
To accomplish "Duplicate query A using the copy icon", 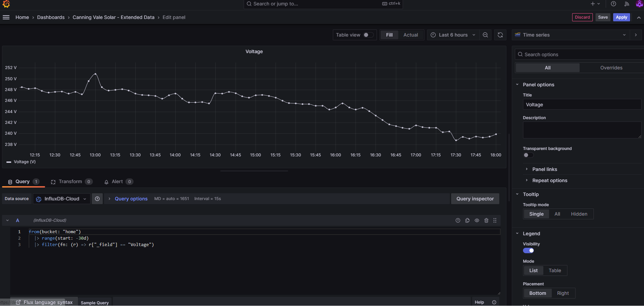I will point(467,220).
